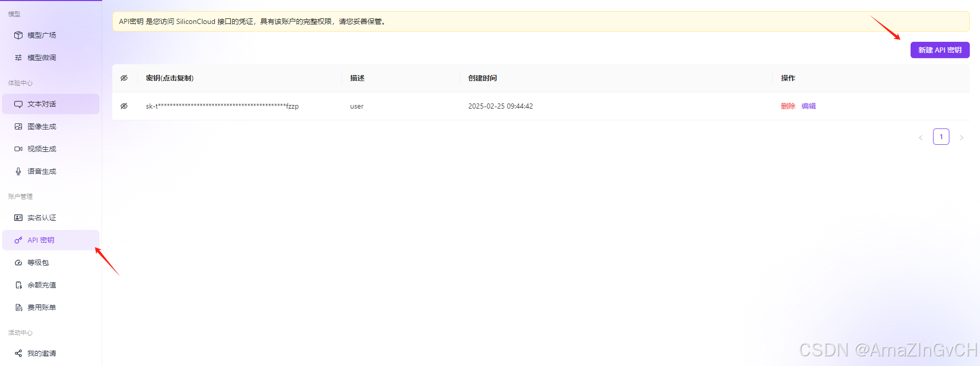This screenshot has width=980, height=366.
Task: Open 视频生成 menu item
Action: pos(51,149)
